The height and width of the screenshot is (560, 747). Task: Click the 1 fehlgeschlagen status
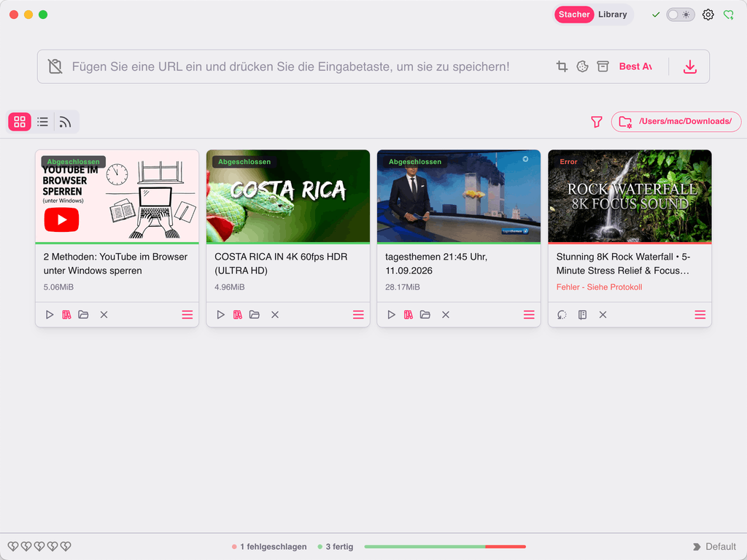(x=269, y=547)
